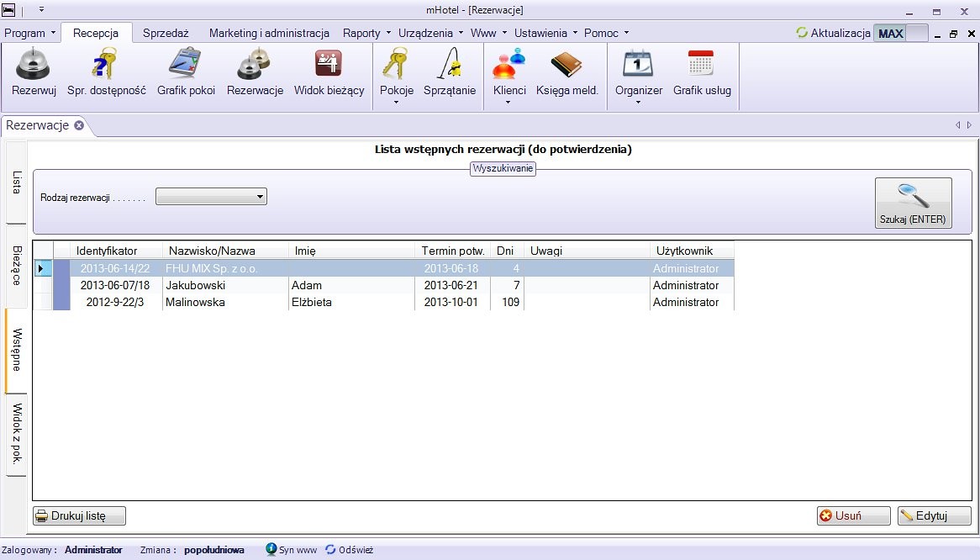The height and width of the screenshot is (560, 980).
Task: Click the Pokoje keys icon
Action: point(396,64)
